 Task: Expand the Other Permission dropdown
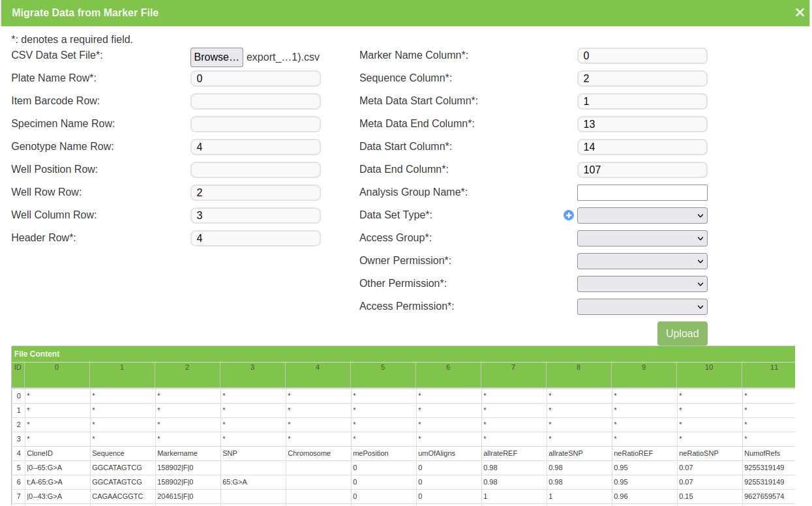642,284
